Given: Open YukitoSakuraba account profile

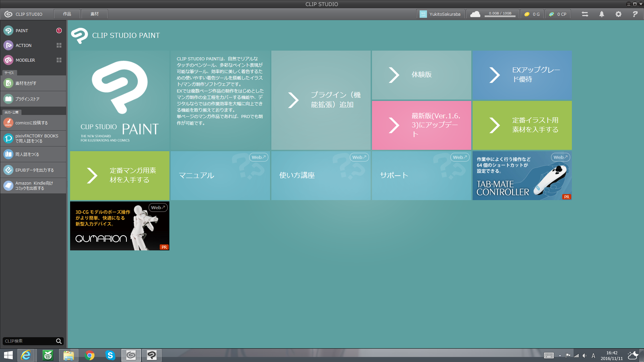Looking at the screenshot, I should [441, 14].
